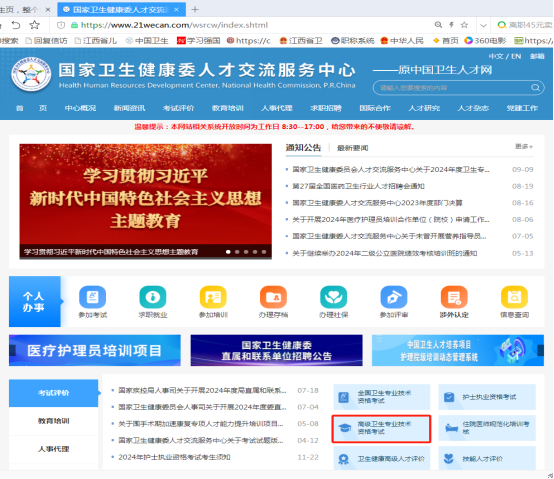Open the 求职就业 service icon
Image resolution: width=554 pixels, height=479 pixels.
click(153, 297)
